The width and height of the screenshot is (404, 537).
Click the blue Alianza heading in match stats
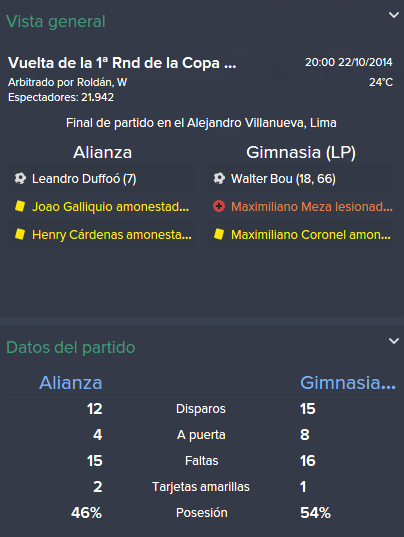[71, 383]
